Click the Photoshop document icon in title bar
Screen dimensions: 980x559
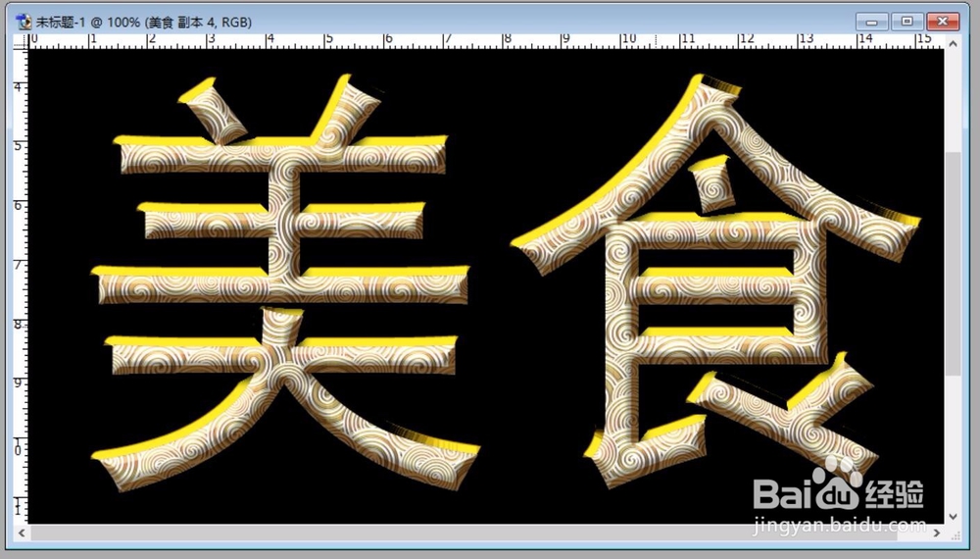(24, 22)
